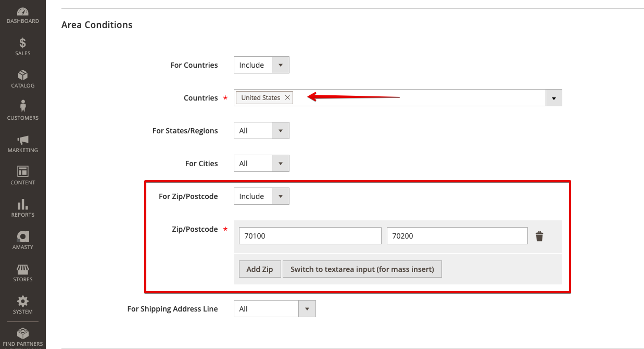Viewport: 644px width, 349px height.
Task: Click the For Countries label
Action: tap(194, 65)
